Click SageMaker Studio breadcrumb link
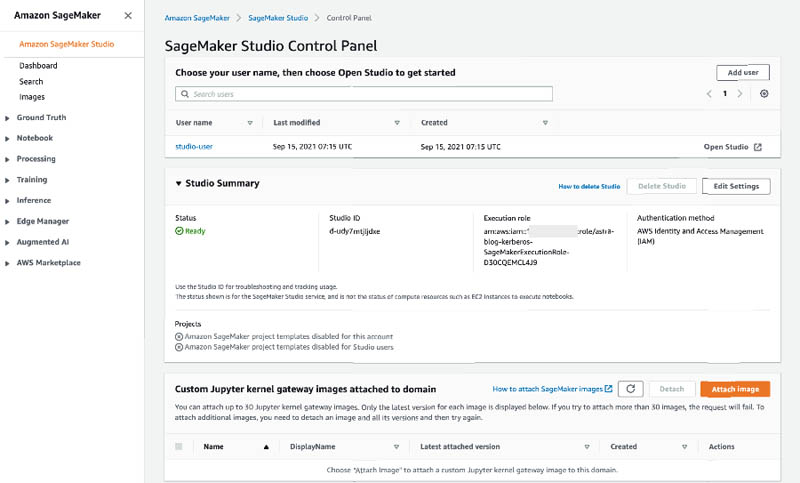The image size is (800, 483). coord(278,18)
